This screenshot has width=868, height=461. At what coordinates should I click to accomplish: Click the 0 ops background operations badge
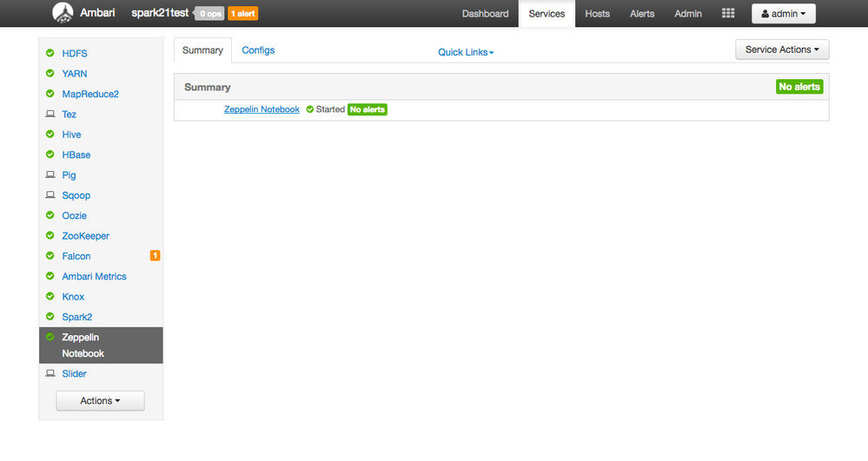coord(209,13)
